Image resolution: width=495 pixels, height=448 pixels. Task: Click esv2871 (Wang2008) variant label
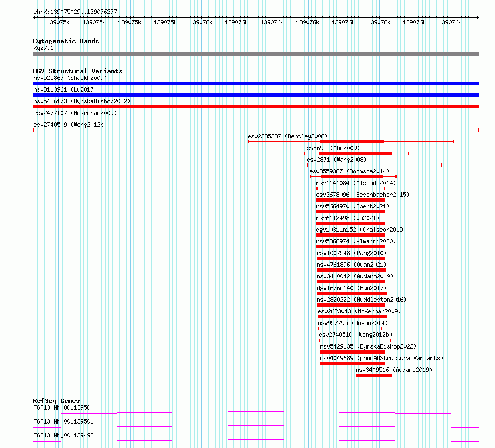click(336, 160)
